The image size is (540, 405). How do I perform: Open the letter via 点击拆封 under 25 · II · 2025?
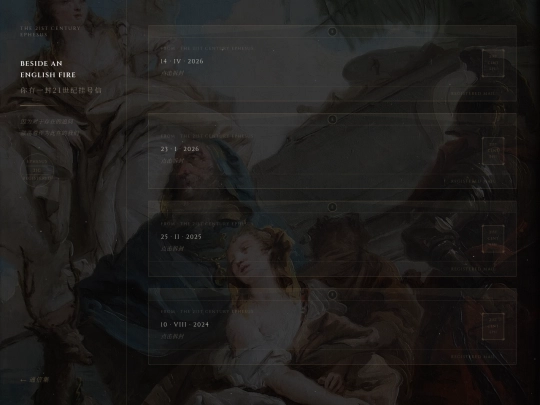click(x=172, y=249)
